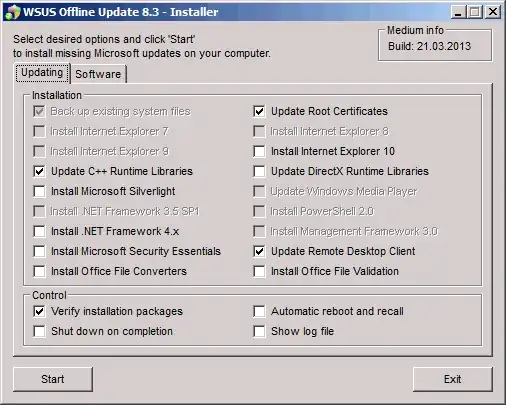Click the 'Build: 21.03.2013' text

(429, 46)
